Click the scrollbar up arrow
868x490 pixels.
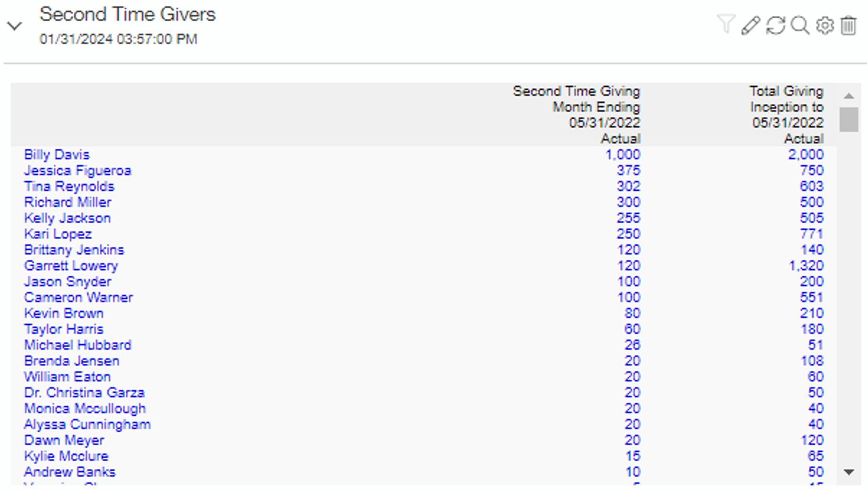[849, 96]
